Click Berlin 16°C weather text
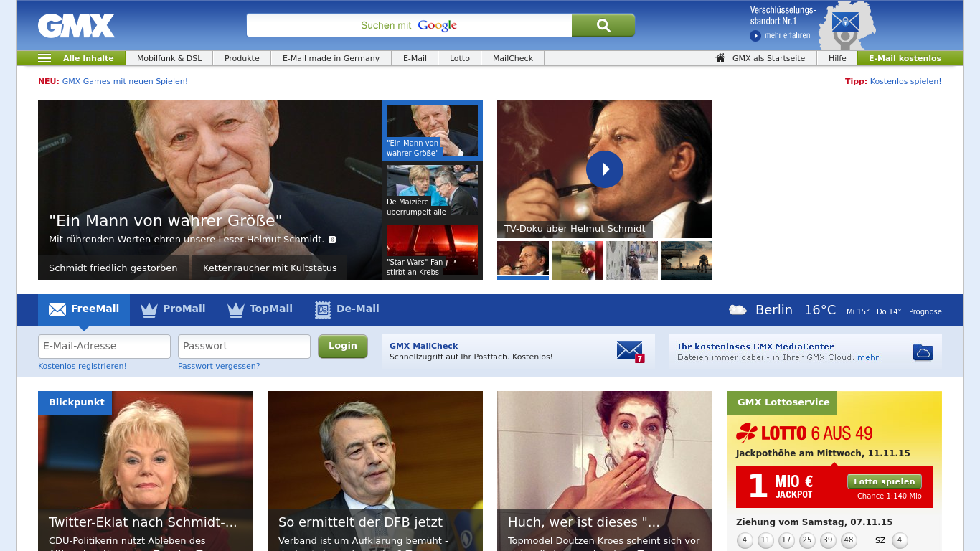 [796, 310]
